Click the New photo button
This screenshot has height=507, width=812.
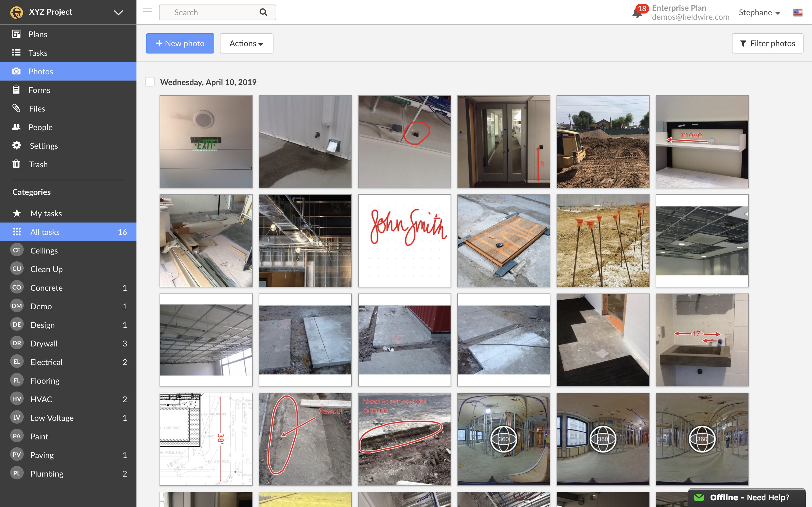tap(180, 43)
